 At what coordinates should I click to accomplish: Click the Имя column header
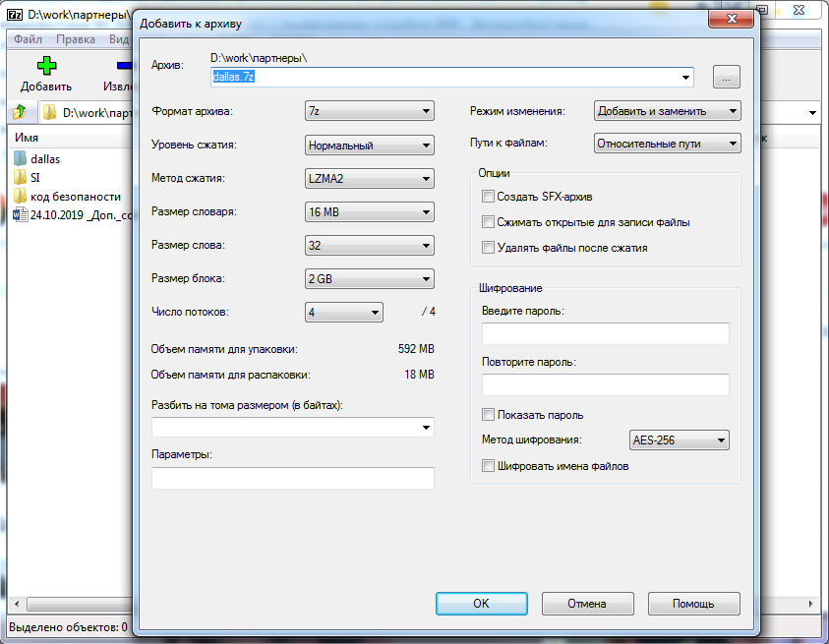click(x=27, y=138)
